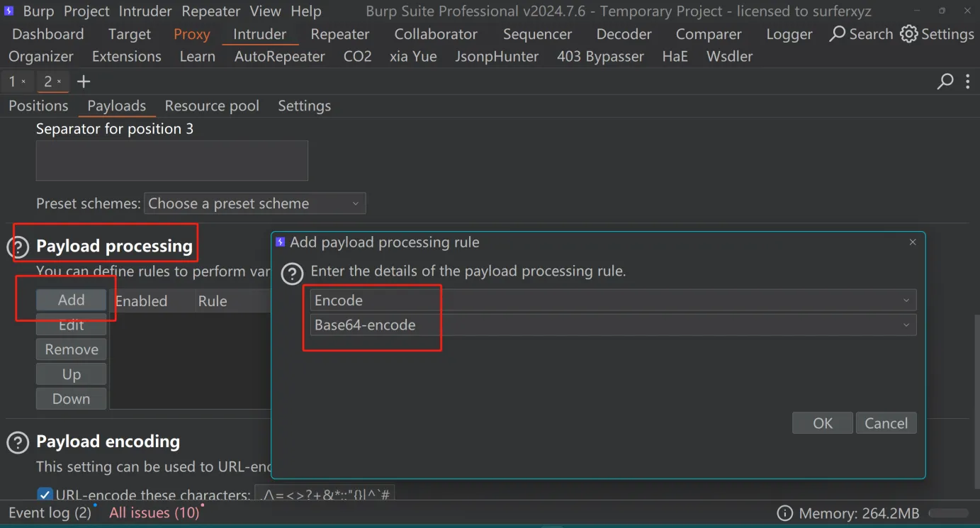Screen dimensions: 980x528
Task: Open the Choose a preset scheme dropdown
Action: [254, 203]
